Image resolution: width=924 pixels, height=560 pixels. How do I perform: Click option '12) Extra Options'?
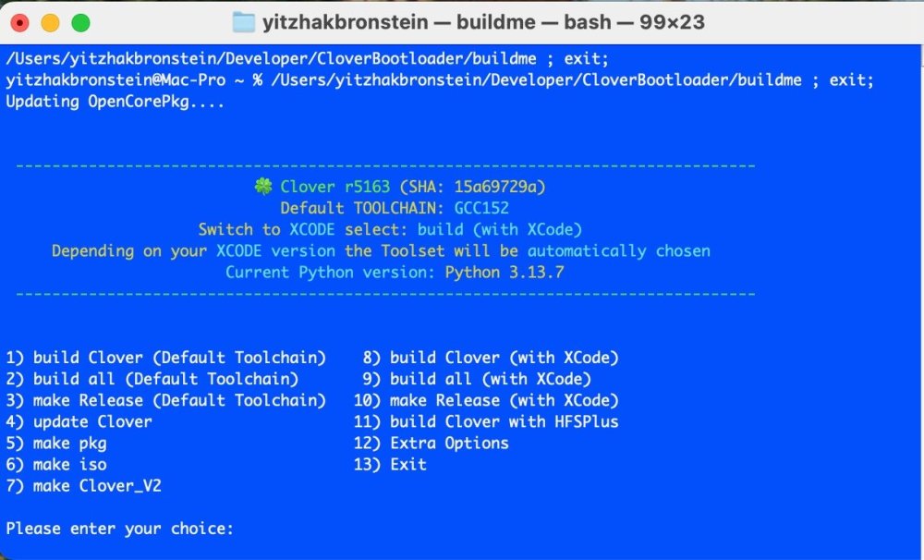[431, 444]
